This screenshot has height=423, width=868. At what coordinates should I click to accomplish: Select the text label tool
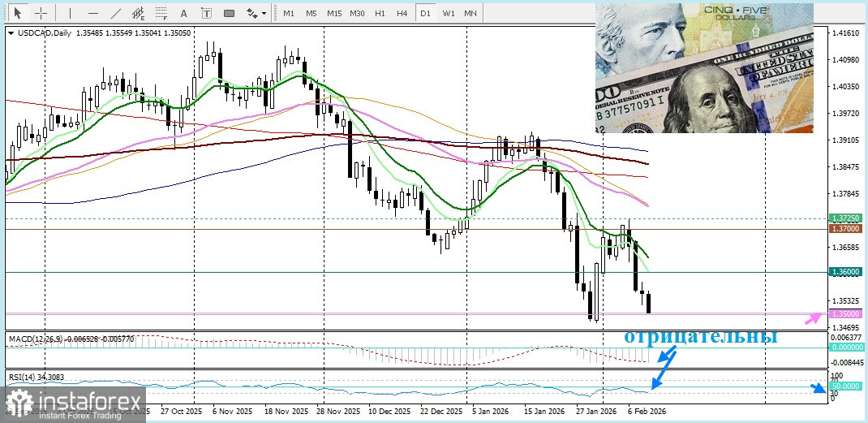pyautogui.click(x=206, y=13)
